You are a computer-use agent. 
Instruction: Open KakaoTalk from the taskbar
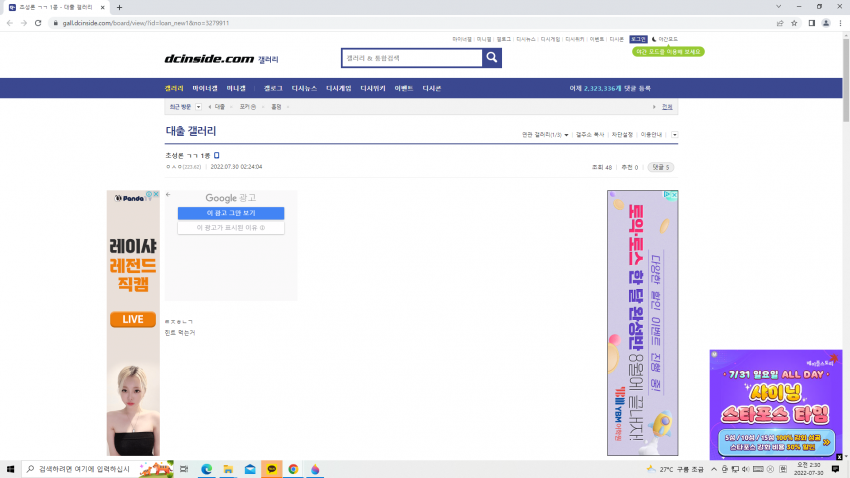[272, 469]
